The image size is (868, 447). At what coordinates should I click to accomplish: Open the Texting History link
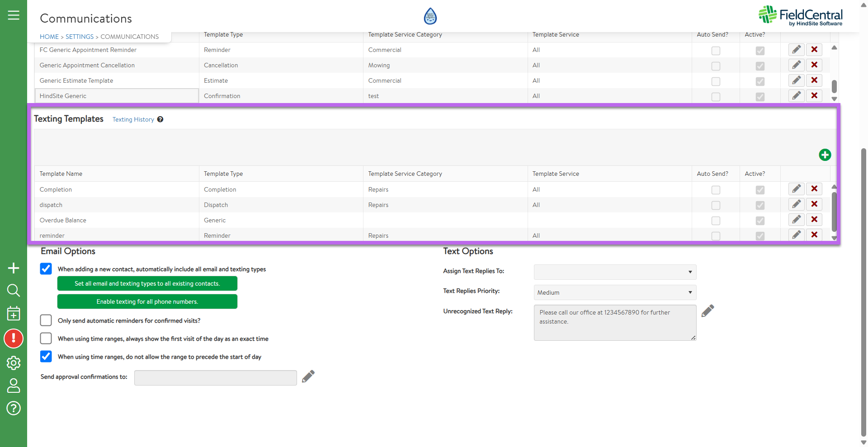click(x=133, y=119)
